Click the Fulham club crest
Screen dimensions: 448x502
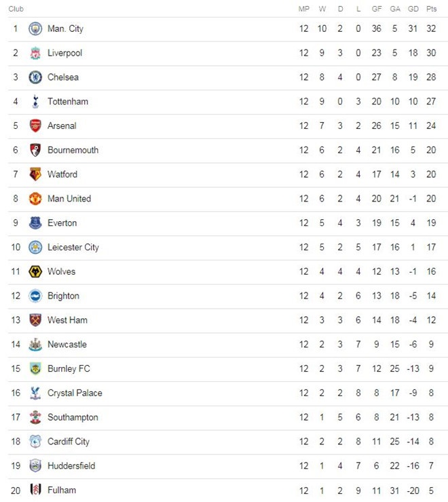pos(35,490)
